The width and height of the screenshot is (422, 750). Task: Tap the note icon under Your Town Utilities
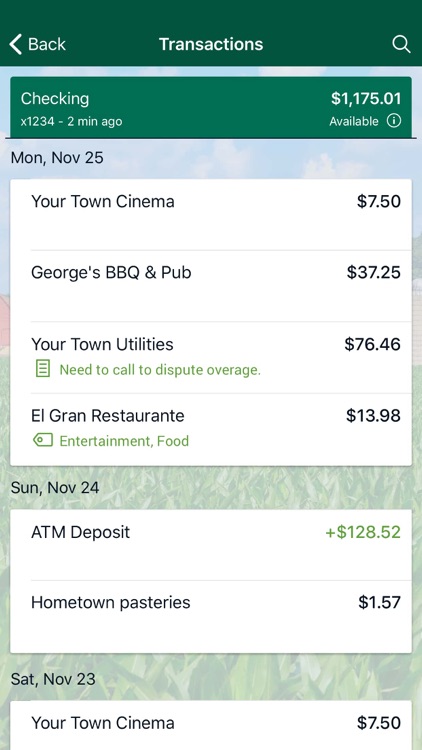[x=43, y=369]
